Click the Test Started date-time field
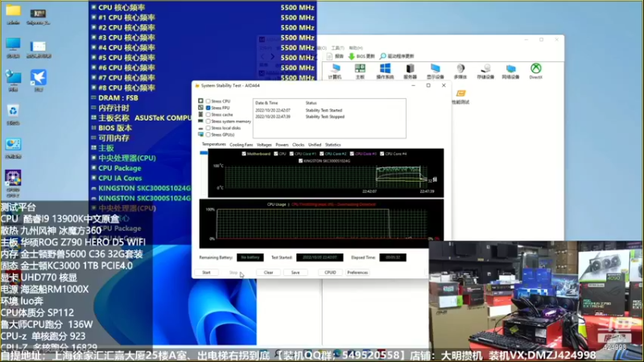This screenshot has width=644, height=362. point(320,257)
